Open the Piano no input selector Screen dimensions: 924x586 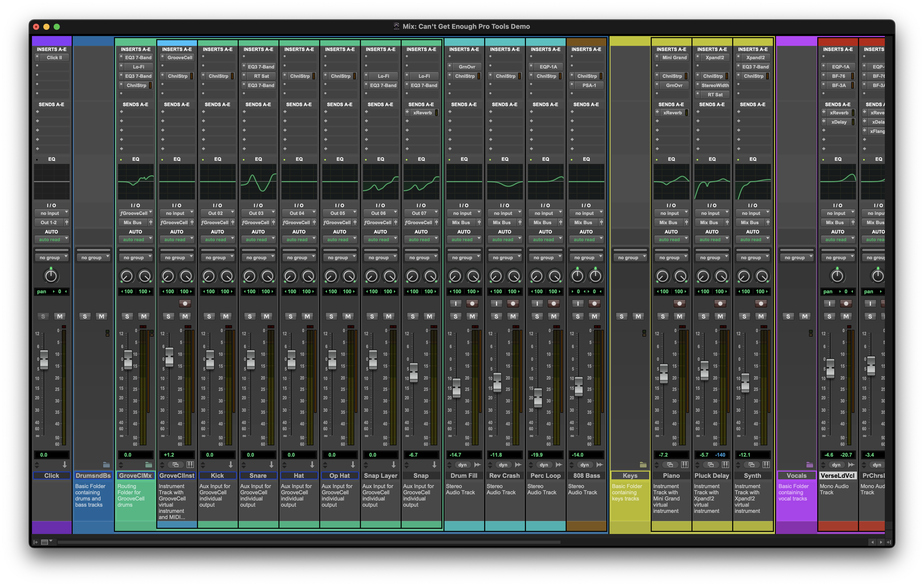point(671,213)
